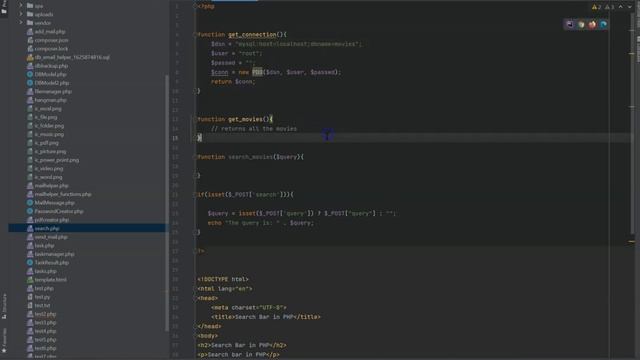Open MailMessage.php class file
The width and height of the screenshot is (640, 360).
(x=54, y=203)
